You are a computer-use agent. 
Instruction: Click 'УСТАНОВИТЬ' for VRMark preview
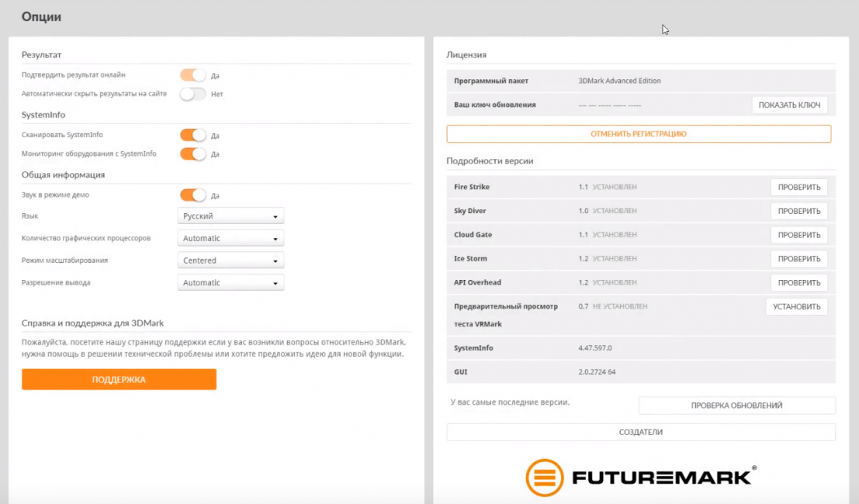797,307
